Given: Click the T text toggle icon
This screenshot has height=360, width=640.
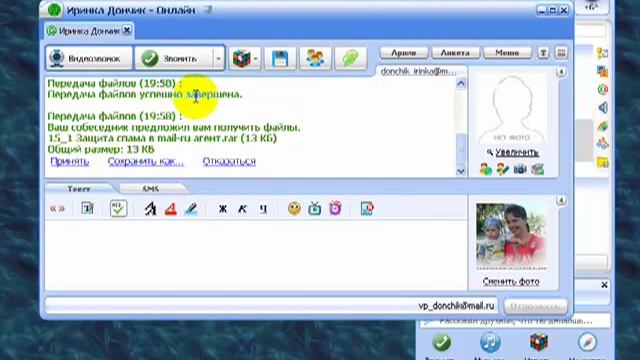Looking at the screenshot, I should 543,53.
